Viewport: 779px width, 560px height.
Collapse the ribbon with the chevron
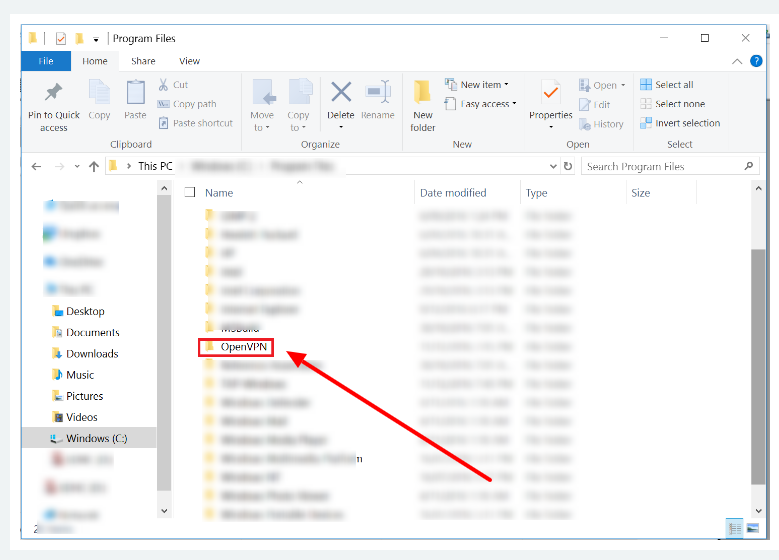coord(737,62)
